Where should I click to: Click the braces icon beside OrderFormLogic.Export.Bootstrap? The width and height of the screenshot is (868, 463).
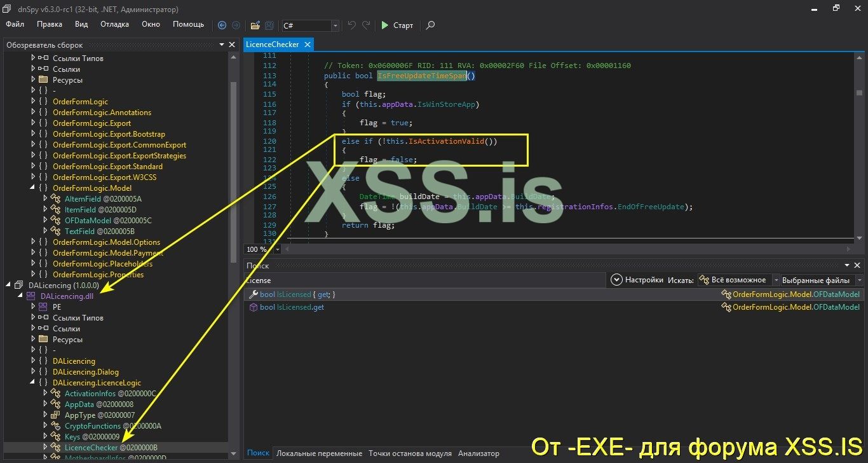click(x=43, y=134)
